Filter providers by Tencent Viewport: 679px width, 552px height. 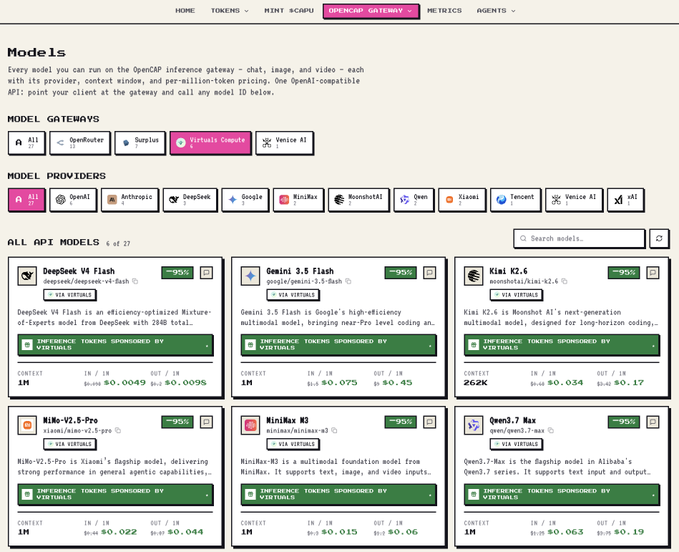point(515,200)
